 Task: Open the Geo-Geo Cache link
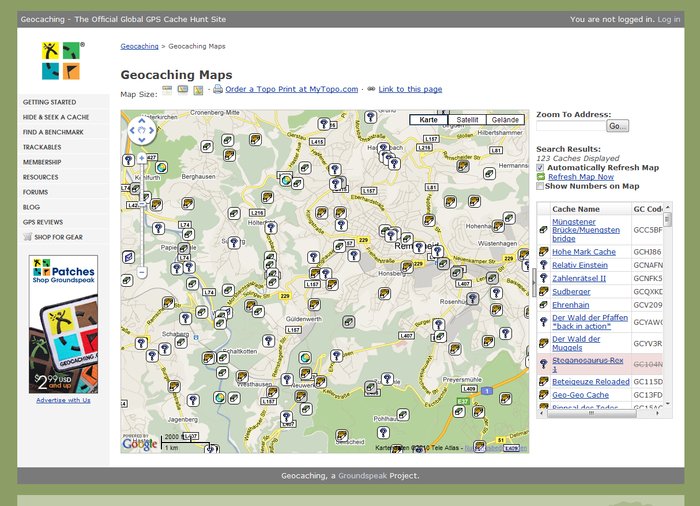(580, 395)
